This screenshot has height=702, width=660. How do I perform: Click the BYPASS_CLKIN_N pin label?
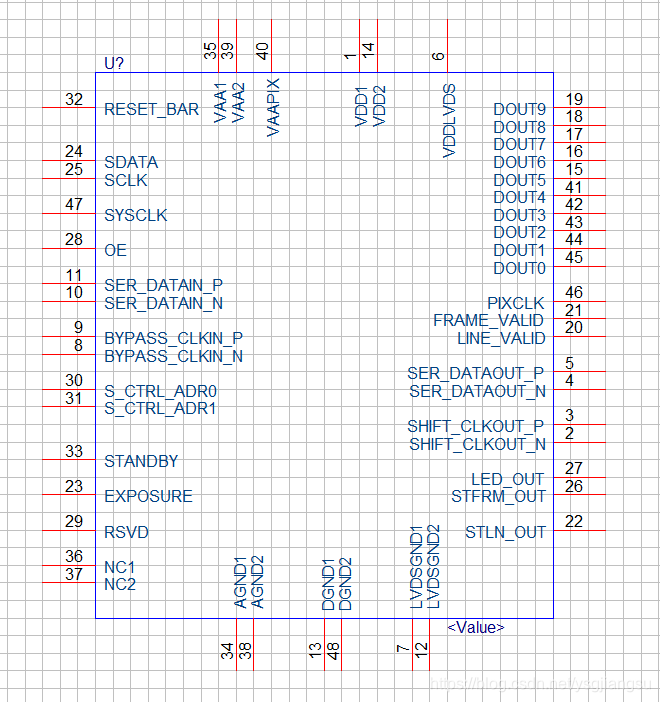pos(173,356)
